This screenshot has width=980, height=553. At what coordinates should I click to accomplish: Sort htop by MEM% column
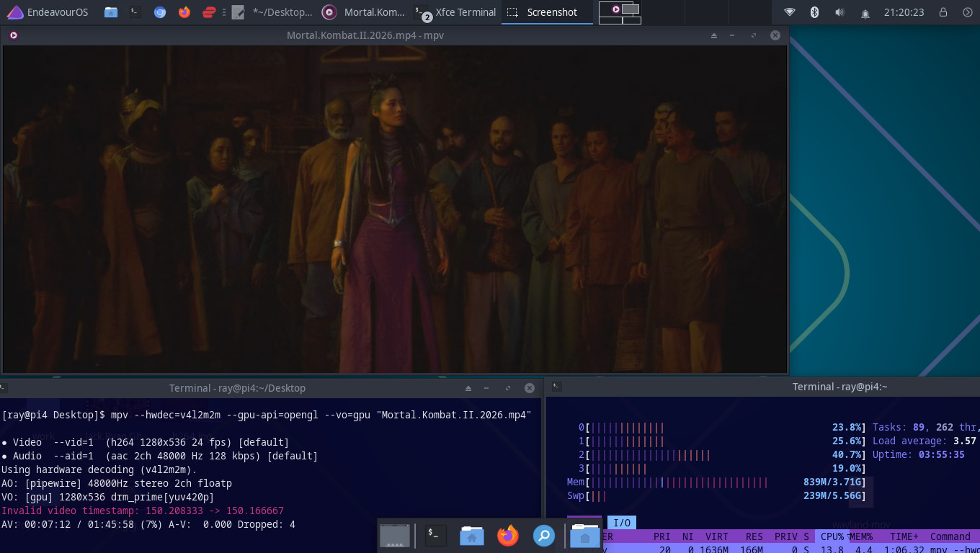point(860,536)
